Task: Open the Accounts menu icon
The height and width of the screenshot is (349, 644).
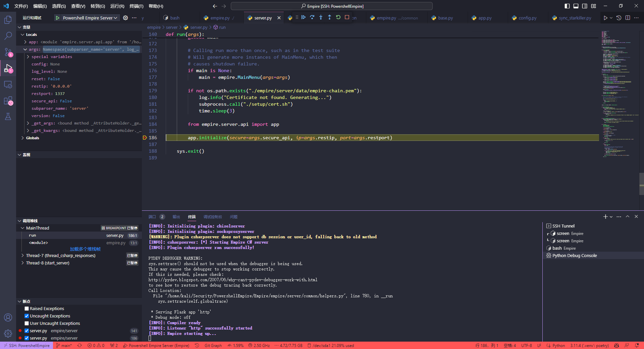Action: click(x=8, y=317)
